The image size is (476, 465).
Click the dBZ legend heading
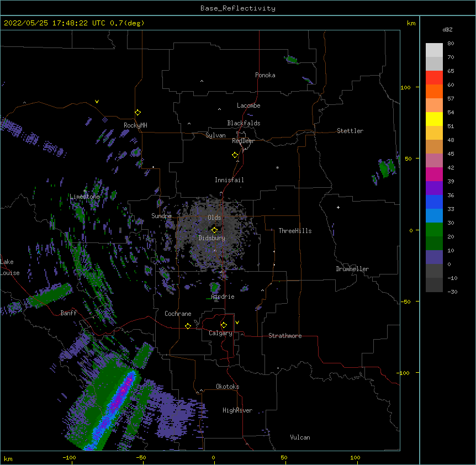447,30
